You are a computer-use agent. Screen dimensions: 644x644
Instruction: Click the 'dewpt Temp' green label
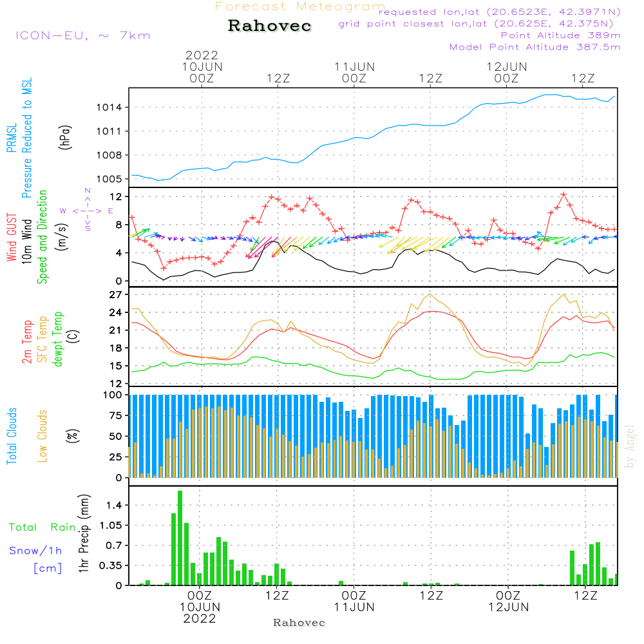click(x=57, y=339)
